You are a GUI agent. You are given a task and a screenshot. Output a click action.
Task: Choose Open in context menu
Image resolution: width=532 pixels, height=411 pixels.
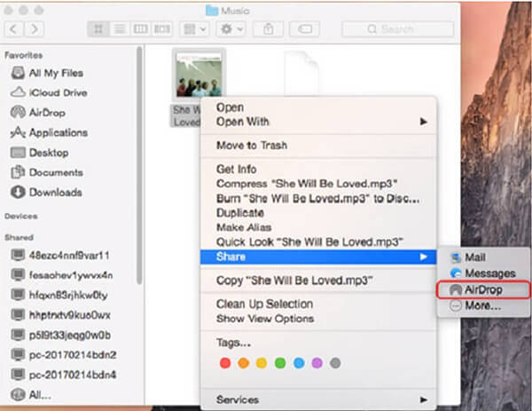pos(318,107)
